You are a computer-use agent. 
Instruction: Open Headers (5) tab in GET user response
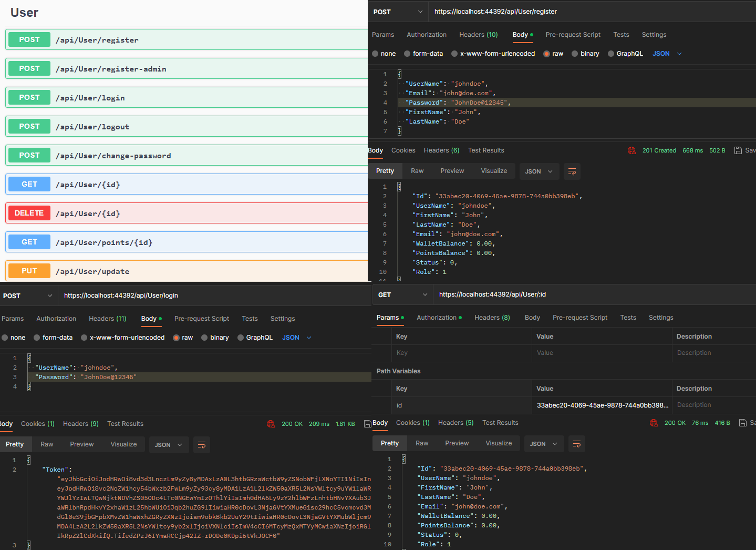tap(455, 423)
